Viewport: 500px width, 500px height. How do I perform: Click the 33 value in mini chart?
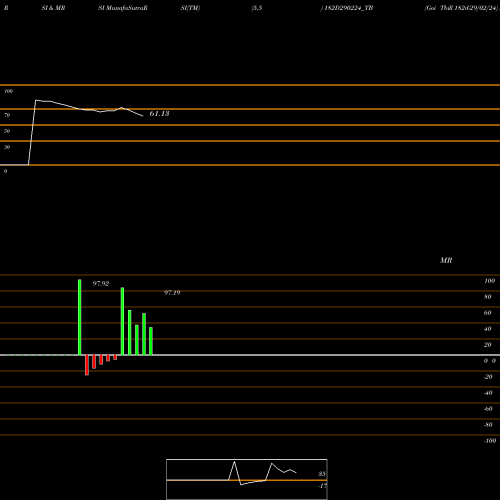pos(322,474)
